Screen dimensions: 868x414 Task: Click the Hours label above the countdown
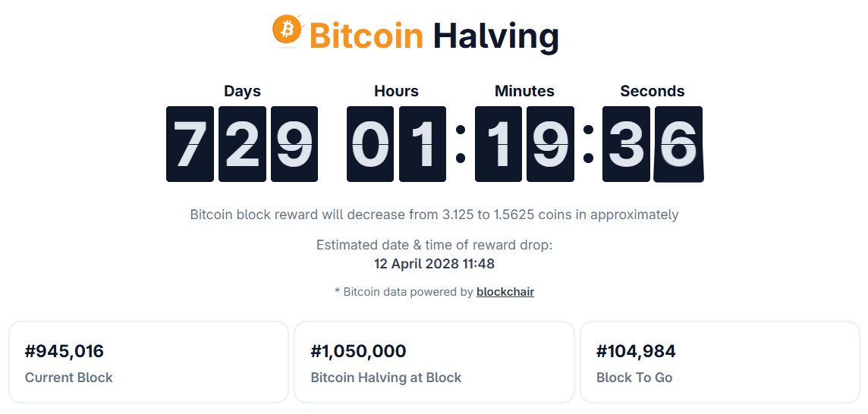(x=396, y=91)
